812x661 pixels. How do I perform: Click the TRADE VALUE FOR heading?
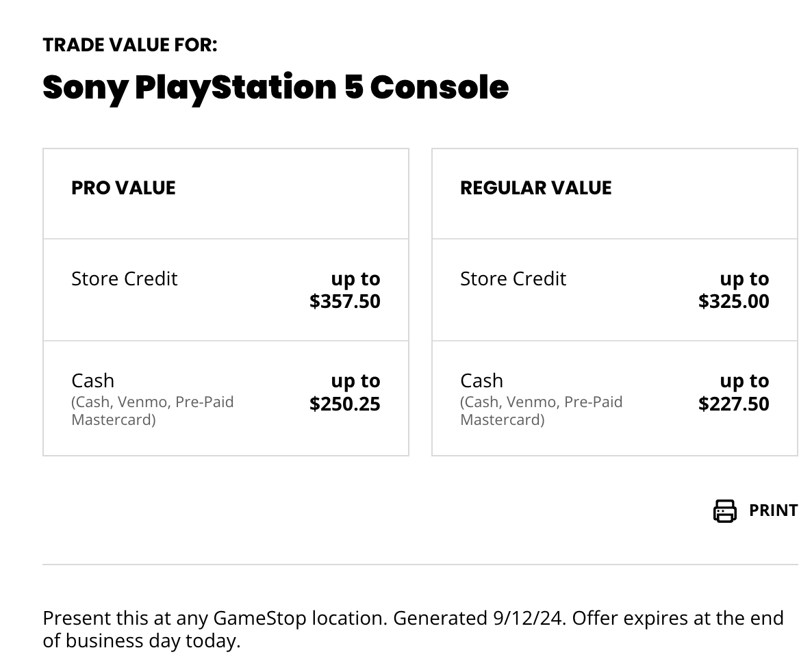coord(130,45)
